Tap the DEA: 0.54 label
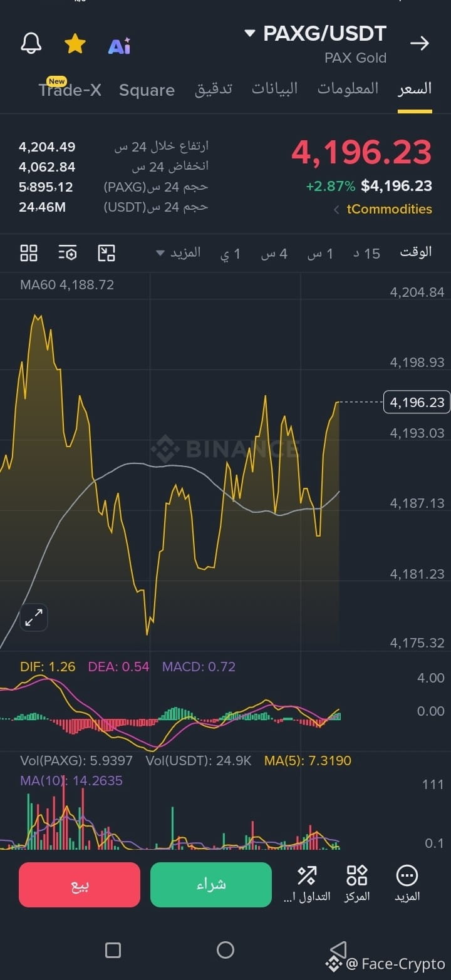 click(x=119, y=667)
